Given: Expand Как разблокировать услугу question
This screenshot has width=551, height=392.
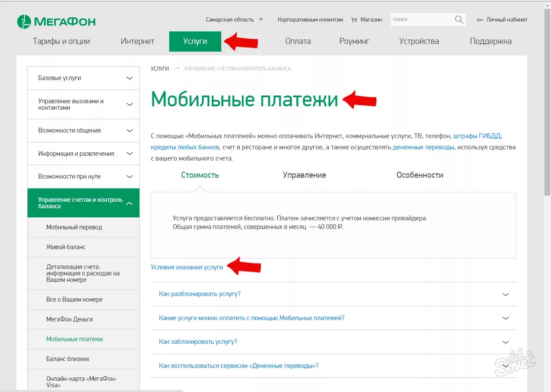Looking at the screenshot, I should pyautogui.click(x=334, y=294).
